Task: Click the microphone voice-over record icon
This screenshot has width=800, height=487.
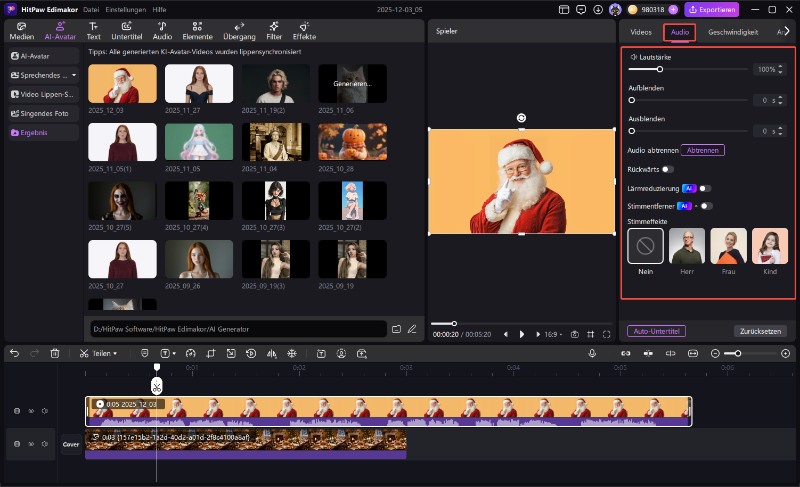Action: pos(592,353)
